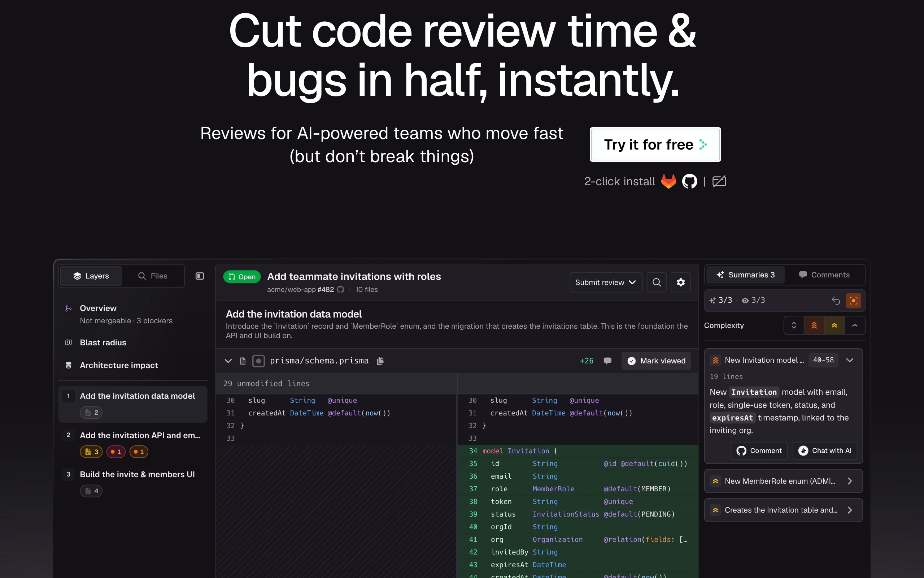
Task: Click the GitLab fox logo icon
Action: point(668,181)
